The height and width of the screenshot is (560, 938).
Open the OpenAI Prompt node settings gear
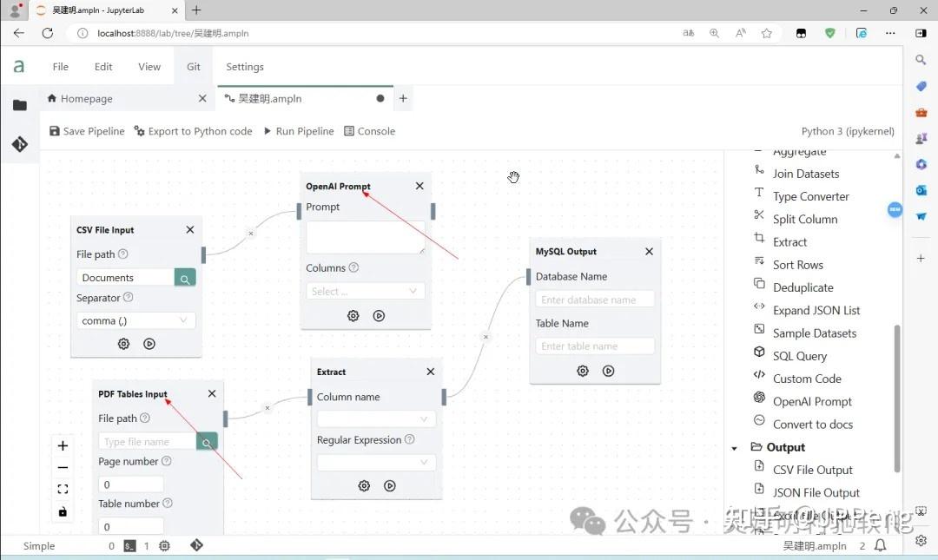tap(353, 316)
